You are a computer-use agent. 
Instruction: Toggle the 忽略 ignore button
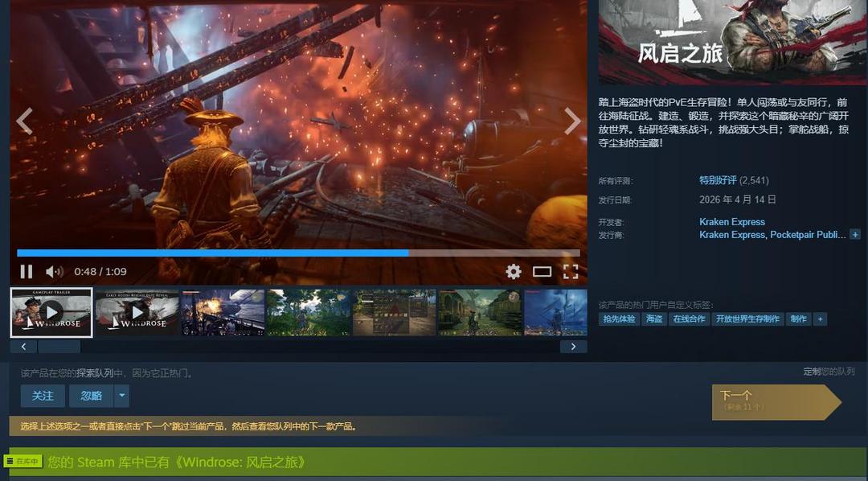pyautogui.click(x=92, y=396)
